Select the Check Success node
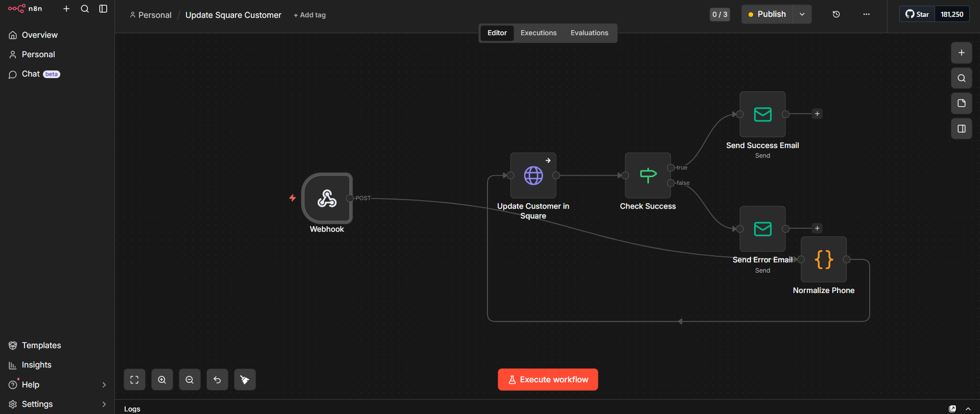The height and width of the screenshot is (414, 980). pos(648,176)
